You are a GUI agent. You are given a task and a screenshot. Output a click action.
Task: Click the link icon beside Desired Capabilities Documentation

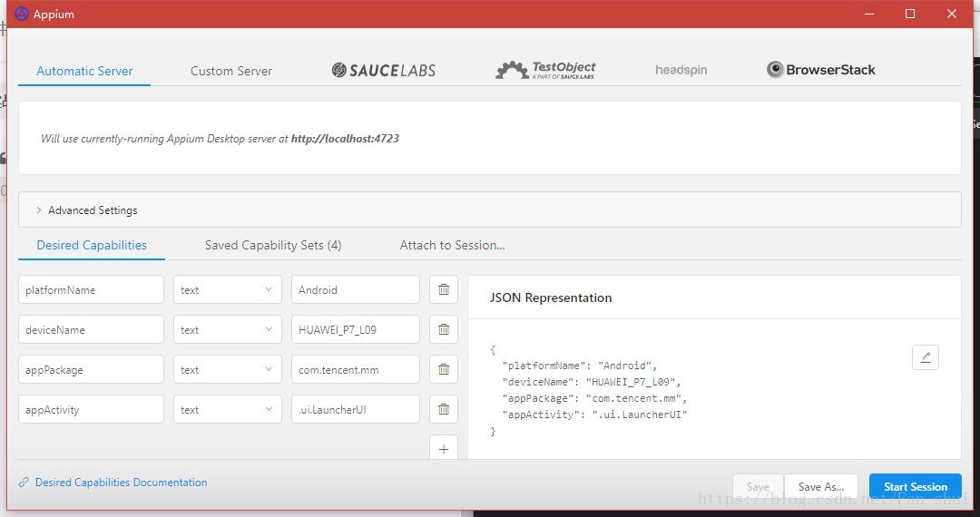[24, 483]
